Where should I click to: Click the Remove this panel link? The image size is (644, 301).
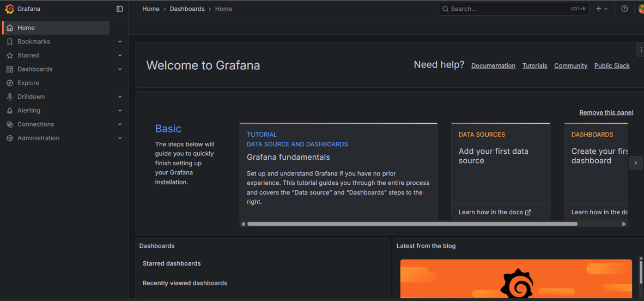click(x=606, y=112)
